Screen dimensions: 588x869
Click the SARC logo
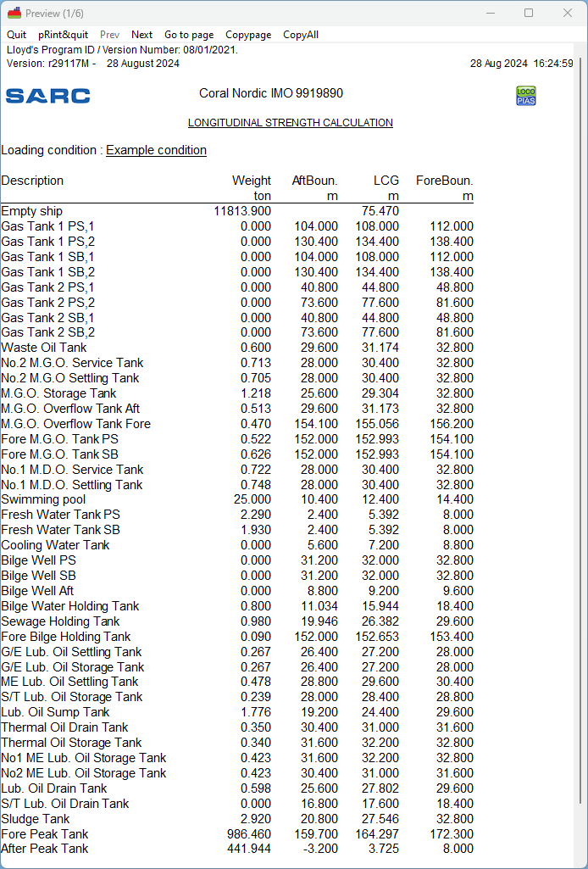click(x=47, y=96)
